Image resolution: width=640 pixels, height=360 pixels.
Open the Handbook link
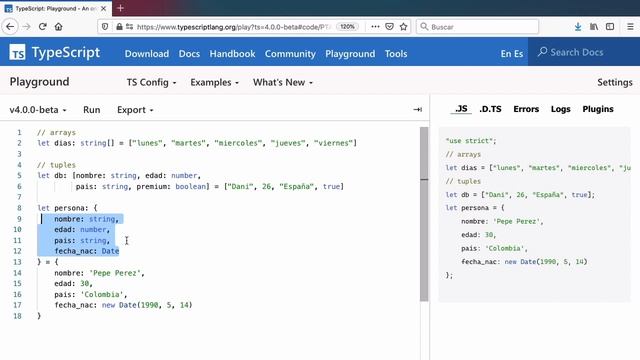tap(232, 54)
